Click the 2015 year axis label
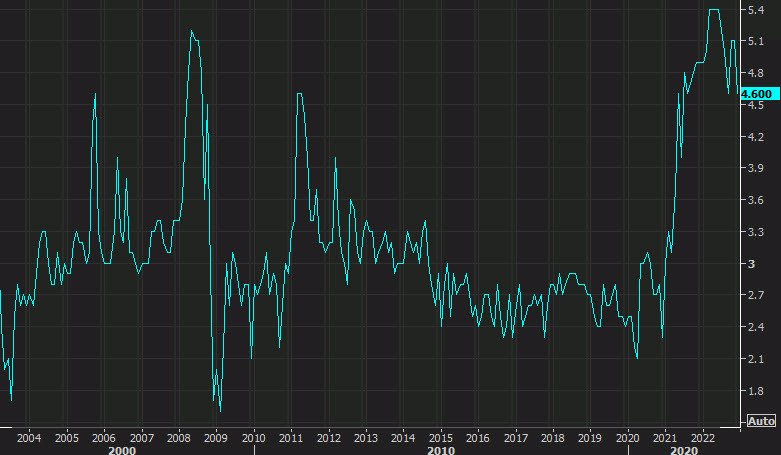Screen dimensions: 781x455 (441, 438)
